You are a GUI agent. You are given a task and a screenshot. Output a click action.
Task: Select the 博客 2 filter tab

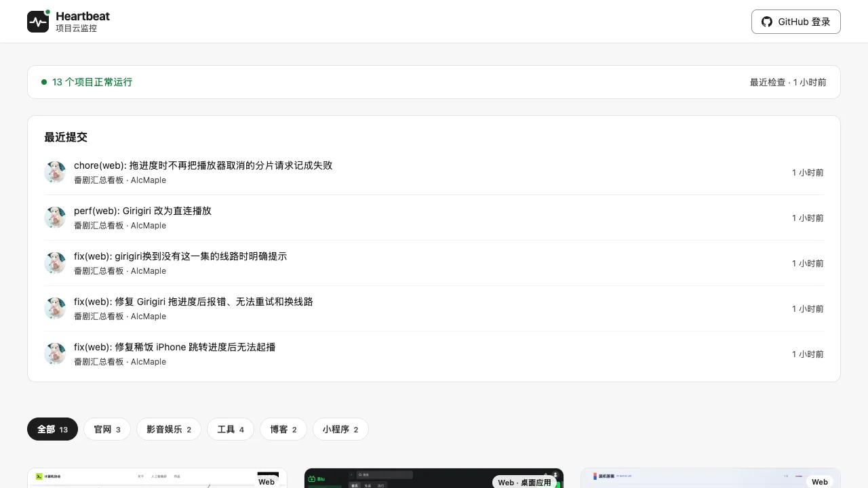[283, 429]
